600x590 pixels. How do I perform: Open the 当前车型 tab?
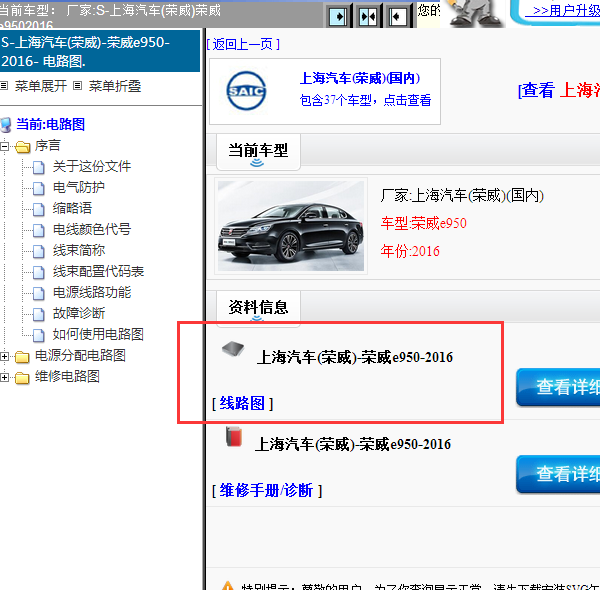[258, 152]
